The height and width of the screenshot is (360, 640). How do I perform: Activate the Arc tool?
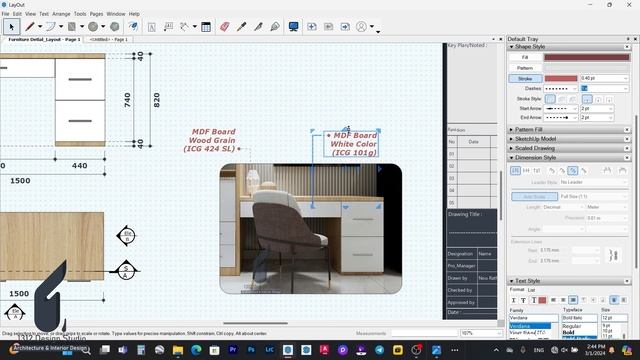tap(51, 27)
